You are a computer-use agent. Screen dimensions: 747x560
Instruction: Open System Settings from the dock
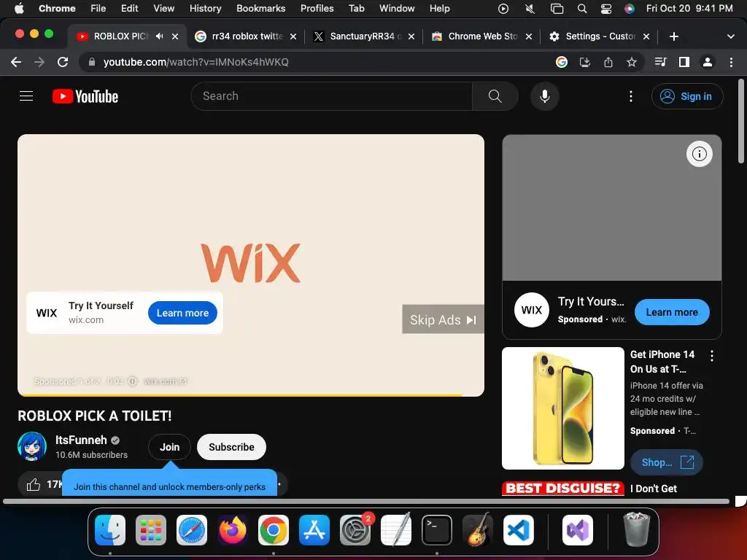point(355,530)
